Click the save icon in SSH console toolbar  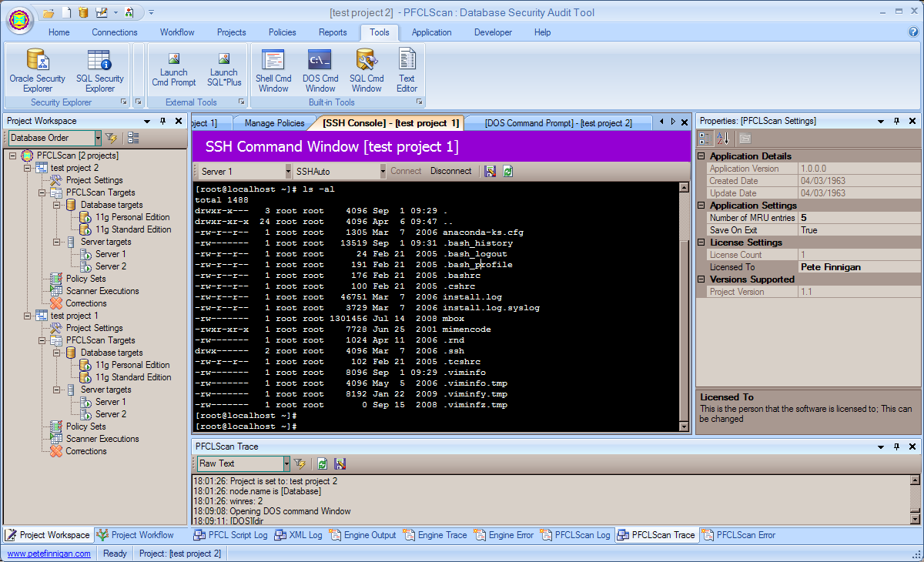tap(490, 171)
